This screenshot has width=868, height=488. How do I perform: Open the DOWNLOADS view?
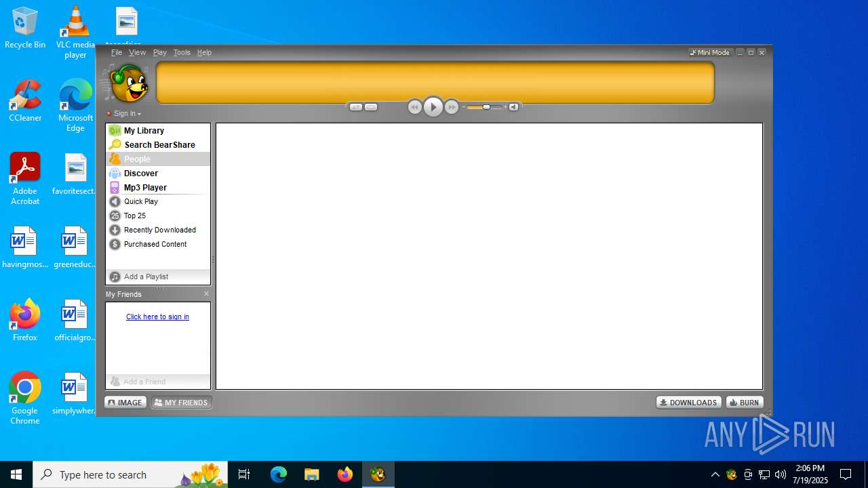point(688,403)
